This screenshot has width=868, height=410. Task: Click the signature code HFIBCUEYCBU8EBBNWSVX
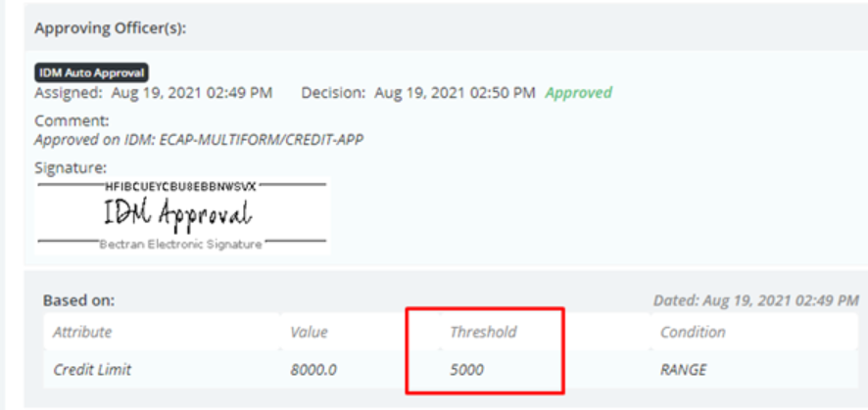click(180, 187)
